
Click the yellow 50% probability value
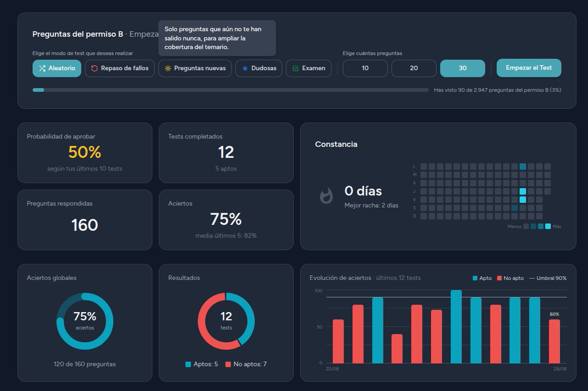click(x=85, y=152)
